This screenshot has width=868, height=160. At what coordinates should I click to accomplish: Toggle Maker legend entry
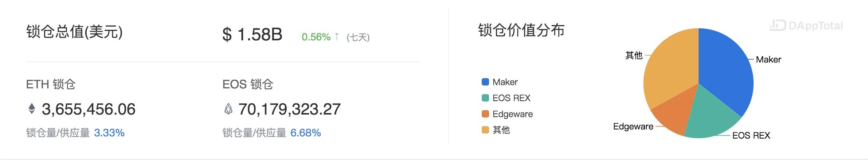(500, 82)
